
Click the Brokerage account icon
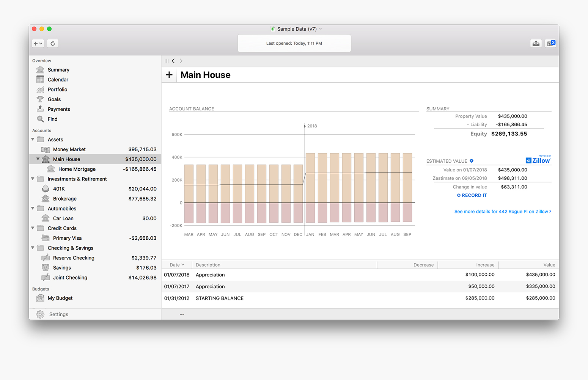tap(46, 199)
